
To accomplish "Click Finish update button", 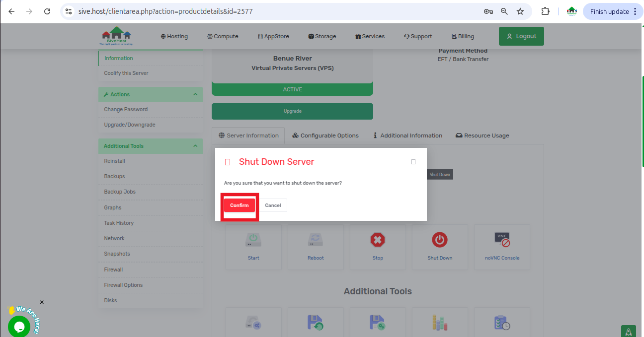I will click(x=613, y=11).
